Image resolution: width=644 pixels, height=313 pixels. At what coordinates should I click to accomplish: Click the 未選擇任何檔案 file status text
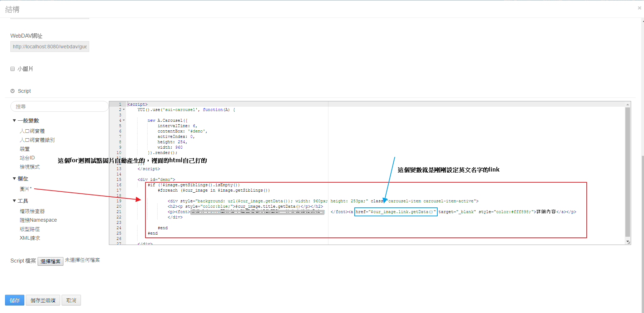82,260
